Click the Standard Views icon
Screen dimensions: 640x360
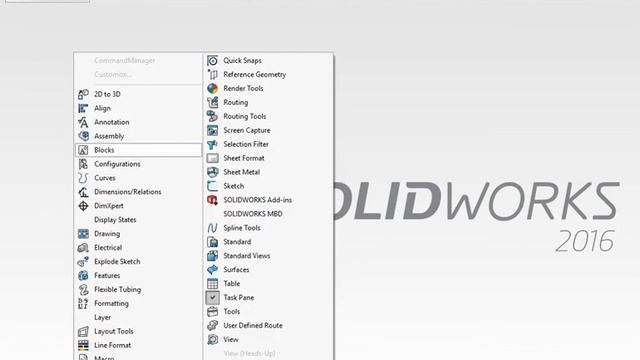pyautogui.click(x=212, y=256)
